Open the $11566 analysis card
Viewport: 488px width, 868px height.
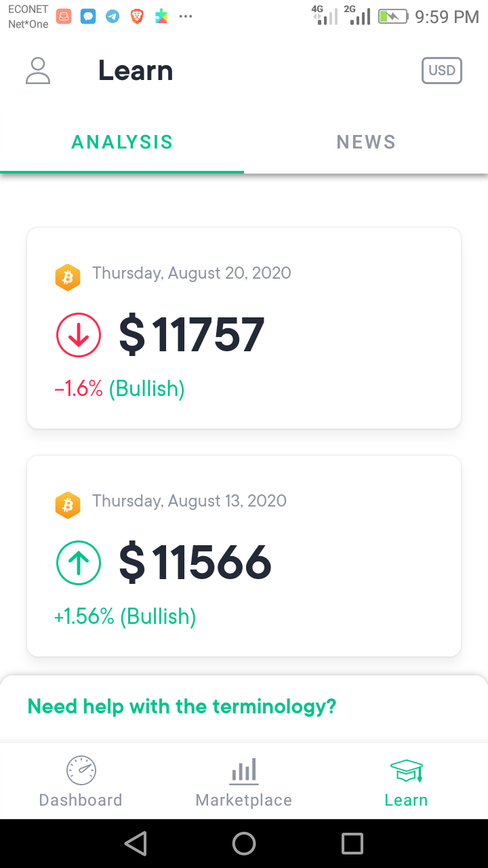click(x=244, y=556)
